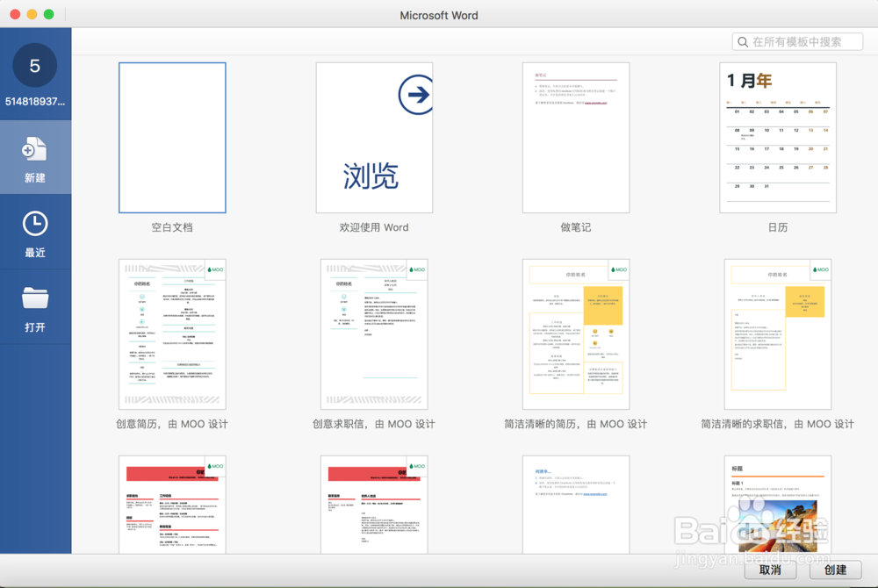Click the 做笔记 label text
This screenshot has height=588, width=878.
pos(576,227)
